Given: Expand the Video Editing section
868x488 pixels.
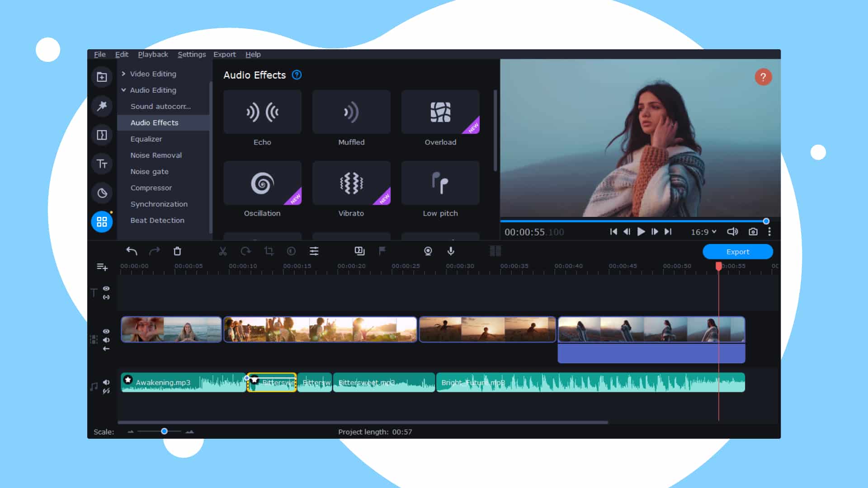Looking at the screenshot, I should 123,74.
